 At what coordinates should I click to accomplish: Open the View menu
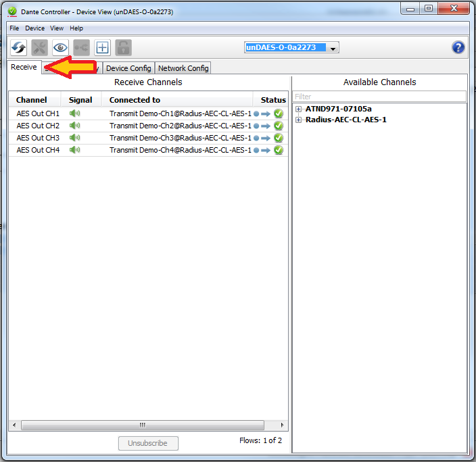coord(57,28)
